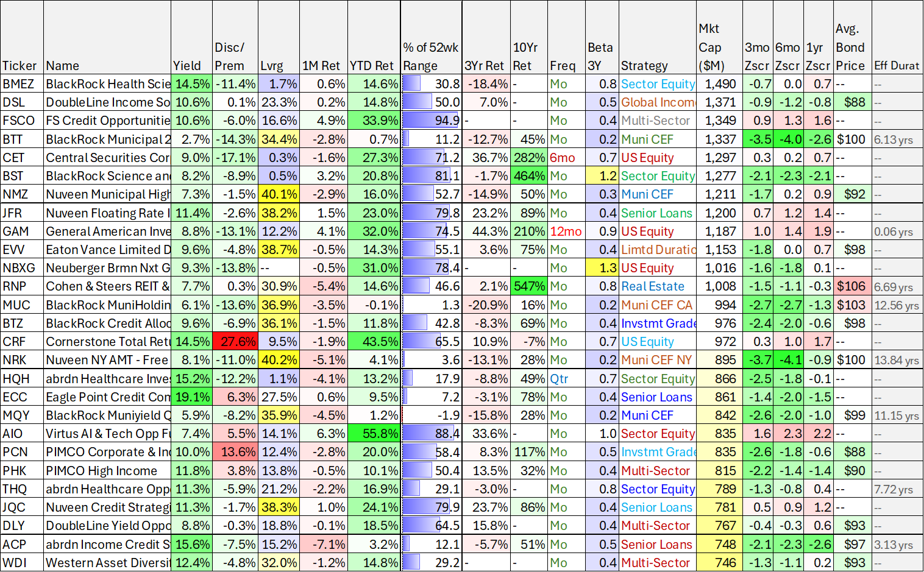Click the 88.4 range bar for AIO
The width and height of the screenshot is (924, 572).
point(432,434)
